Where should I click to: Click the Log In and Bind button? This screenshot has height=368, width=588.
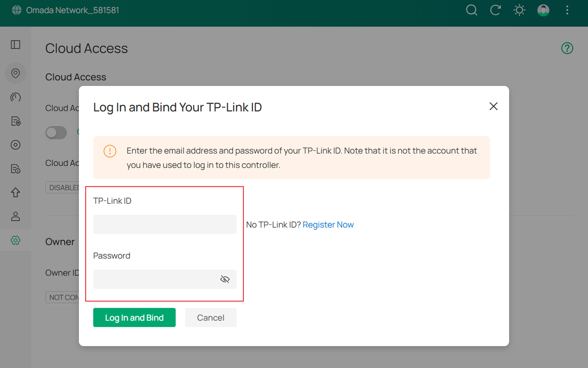[134, 317]
